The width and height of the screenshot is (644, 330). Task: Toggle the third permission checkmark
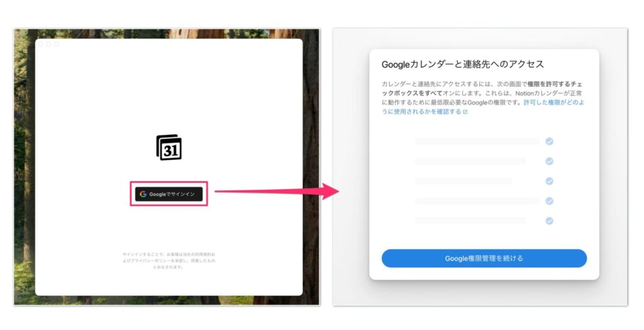point(549,181)
